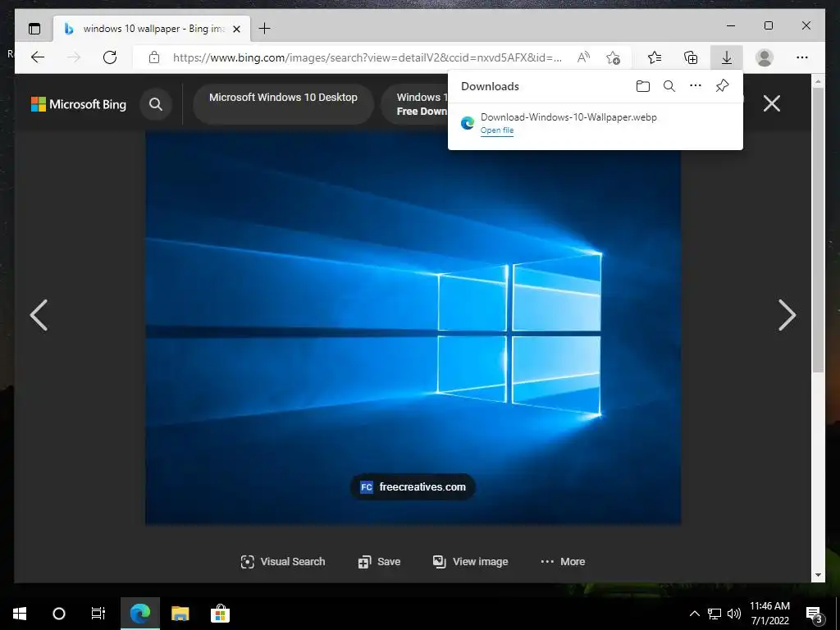This screenshot has width=840, height=630.
Task: Open Bing image search magnifier
Action: pos(156,104)
